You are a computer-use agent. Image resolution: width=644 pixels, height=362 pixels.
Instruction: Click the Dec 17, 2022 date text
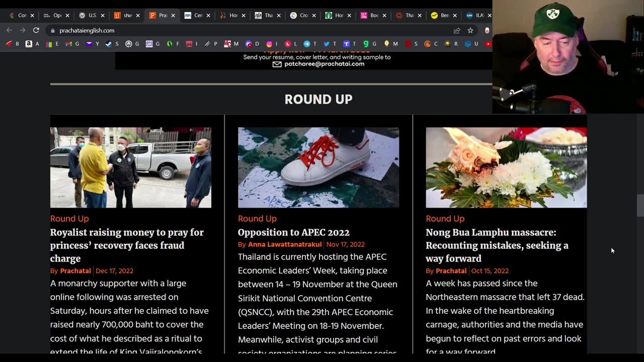[x=114, y=270]
